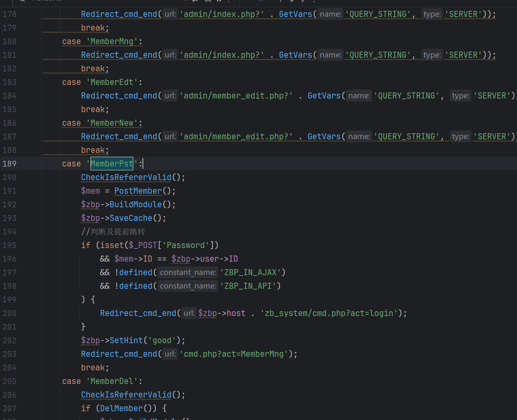Screen dimensions: 517x420
Task: Click the type: parameter hint on line 181
Action: click(x=432, y=55)
